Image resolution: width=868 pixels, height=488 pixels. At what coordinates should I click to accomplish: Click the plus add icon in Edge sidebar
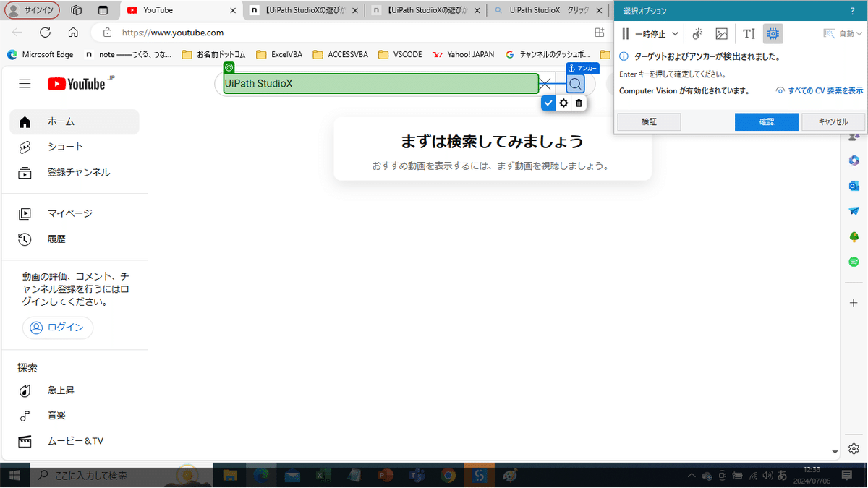[x=854, y=303]
